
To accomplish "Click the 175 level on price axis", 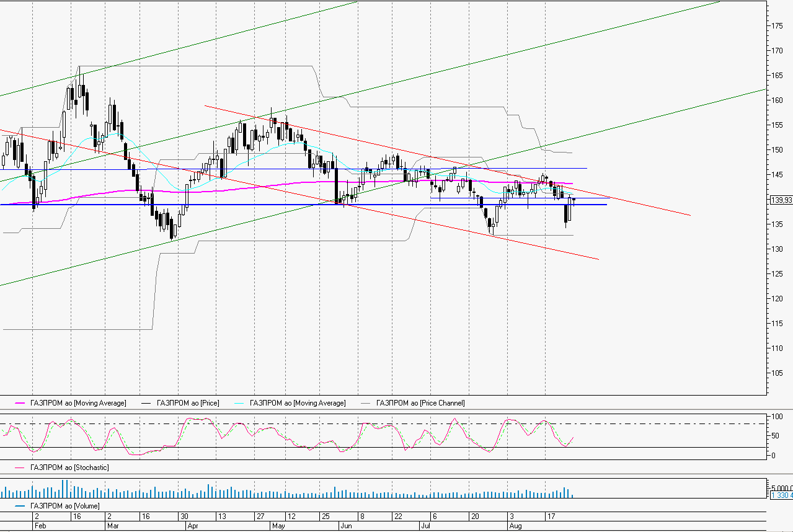I will [776, 26].
